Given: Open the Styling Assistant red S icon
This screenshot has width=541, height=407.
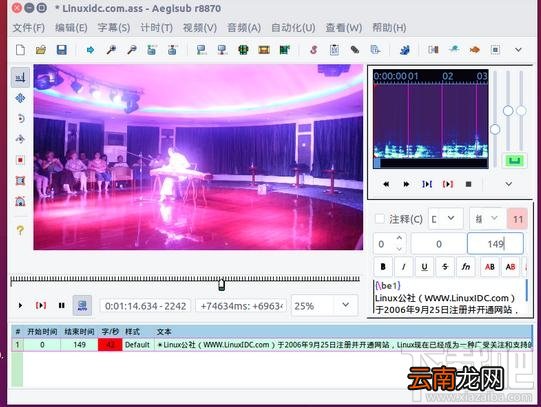Looking at the screenshot, I should click(313, 50).
